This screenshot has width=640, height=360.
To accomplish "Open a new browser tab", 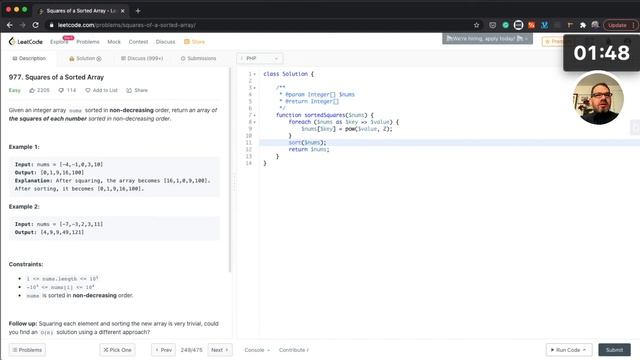I will (x=138, y=11).
